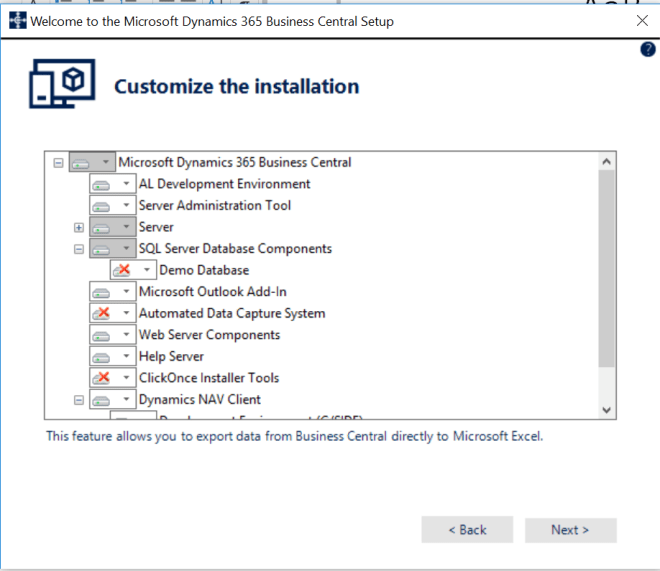Open install option dropdown for Demo Database
This screenshot has width=660, height=571.
pos(147,270)
